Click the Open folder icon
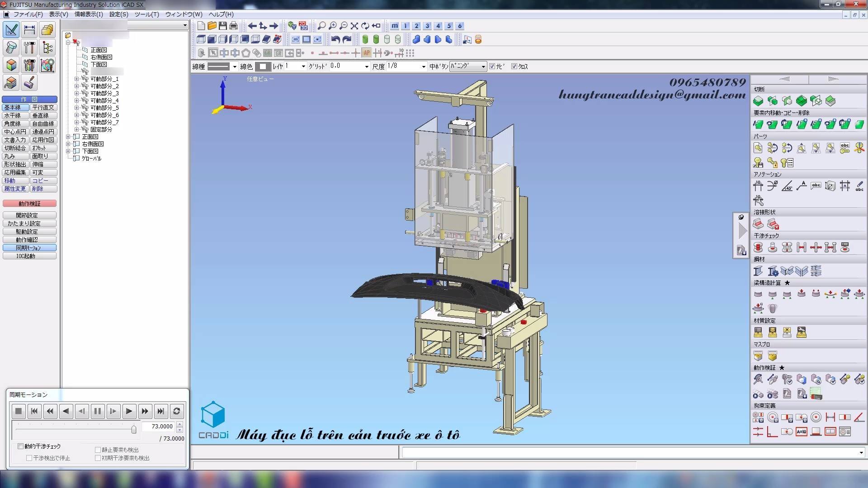Viewport: 868px width, 488px height. [212, 26]
